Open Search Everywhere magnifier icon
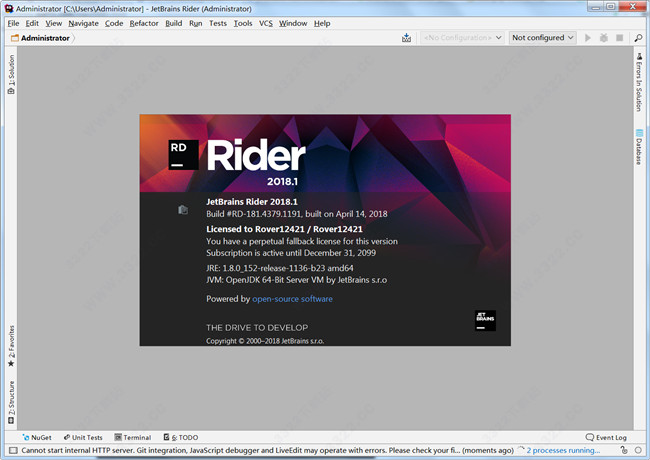The image size is (650, 460). coord(638,38)
